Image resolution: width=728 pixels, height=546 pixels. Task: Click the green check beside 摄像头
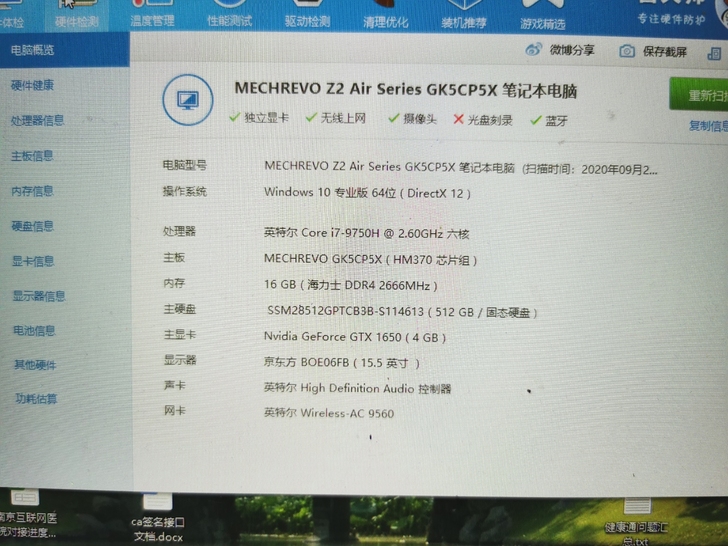pyautogui.click(x=394, y=118)
